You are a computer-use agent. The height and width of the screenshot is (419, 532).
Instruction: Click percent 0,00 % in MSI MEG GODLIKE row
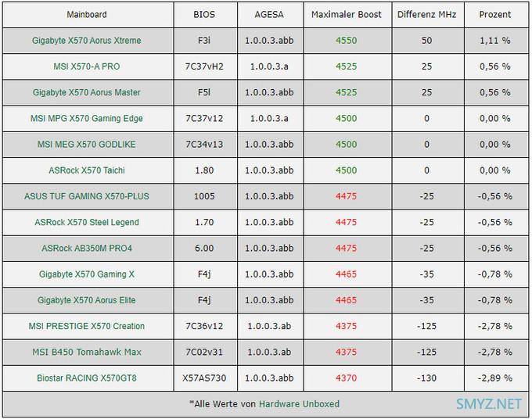click(x=495, y=145)
